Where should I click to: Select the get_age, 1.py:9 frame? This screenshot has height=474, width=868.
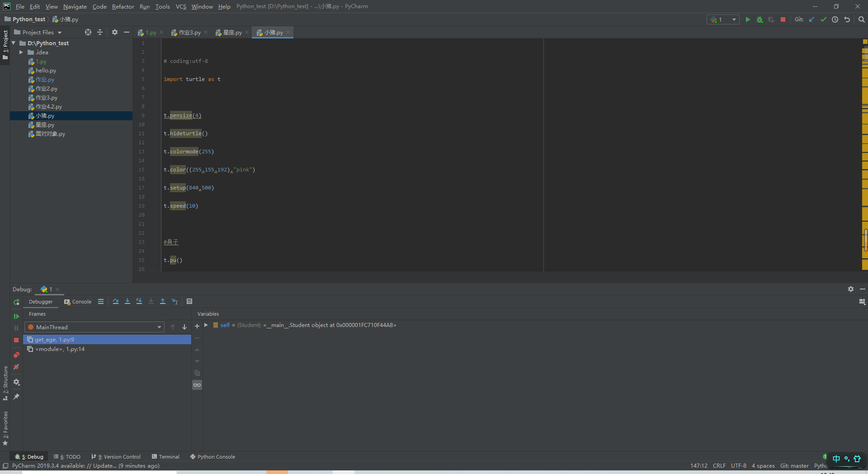[x=107, y=340]
